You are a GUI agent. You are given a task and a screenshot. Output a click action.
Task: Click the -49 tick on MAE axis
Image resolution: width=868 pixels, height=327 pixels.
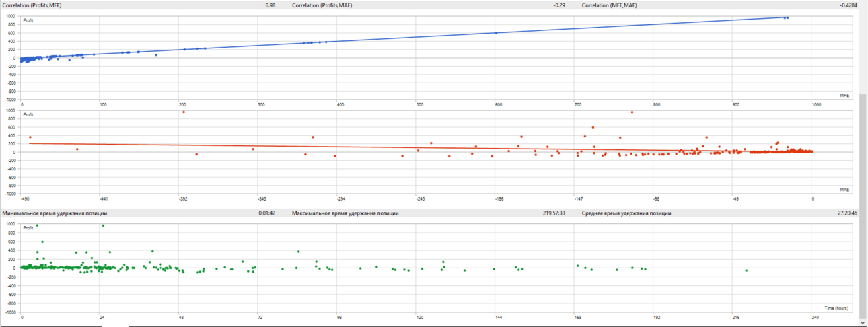[x=735, y=199]
